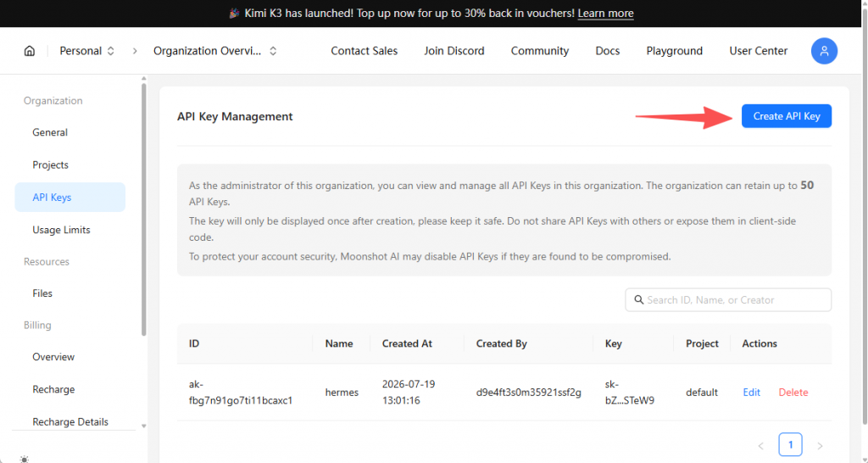Click the breadcrumb chevron separator
The width and height of the screenshot is (868, 463).
point(135,51)
